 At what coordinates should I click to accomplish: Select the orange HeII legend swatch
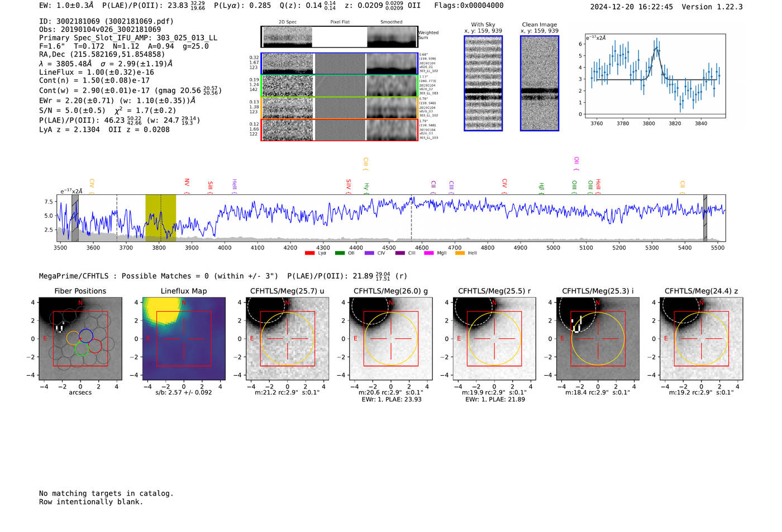tap(460, 253)
